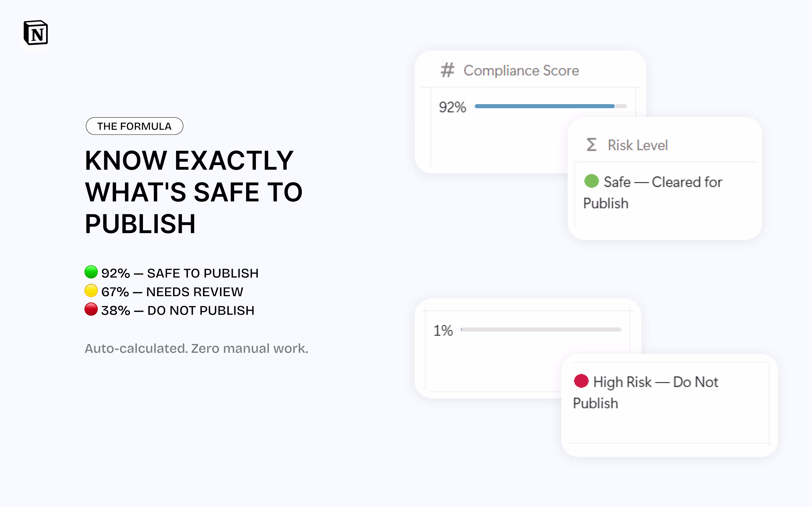The height and width of the screenshot is (507, 812).
Task: Click the 92% compliance progress bar
Action: tap(550, 106)
